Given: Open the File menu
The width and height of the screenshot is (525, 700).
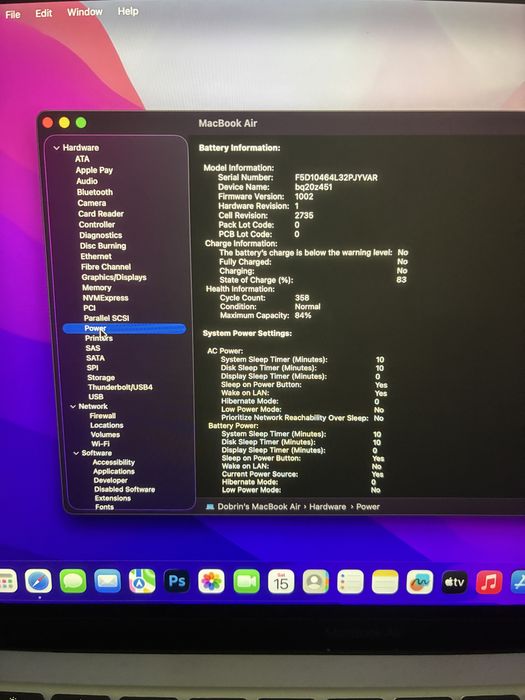Looking at the screenshot, I should coord(12,14).
